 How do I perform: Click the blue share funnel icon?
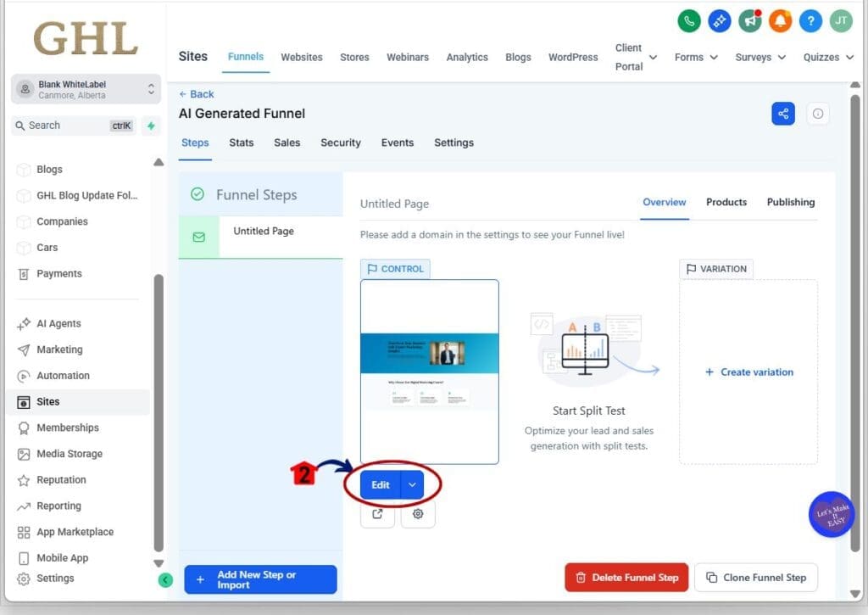click(783, 114)
